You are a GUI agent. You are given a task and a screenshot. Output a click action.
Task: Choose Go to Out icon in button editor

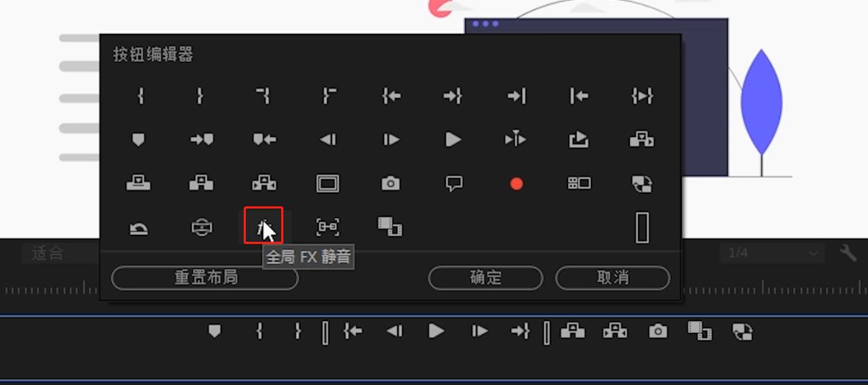pos(453,96)
